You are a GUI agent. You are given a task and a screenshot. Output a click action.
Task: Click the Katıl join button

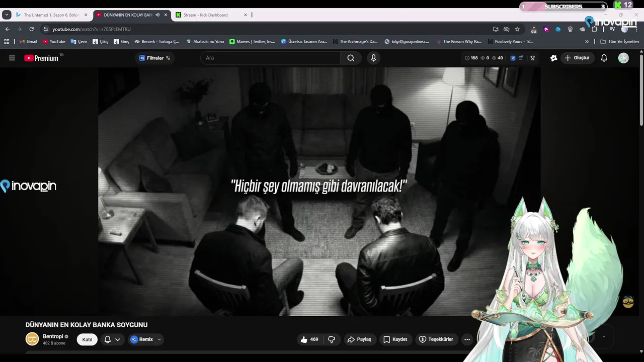click(87, 339)
